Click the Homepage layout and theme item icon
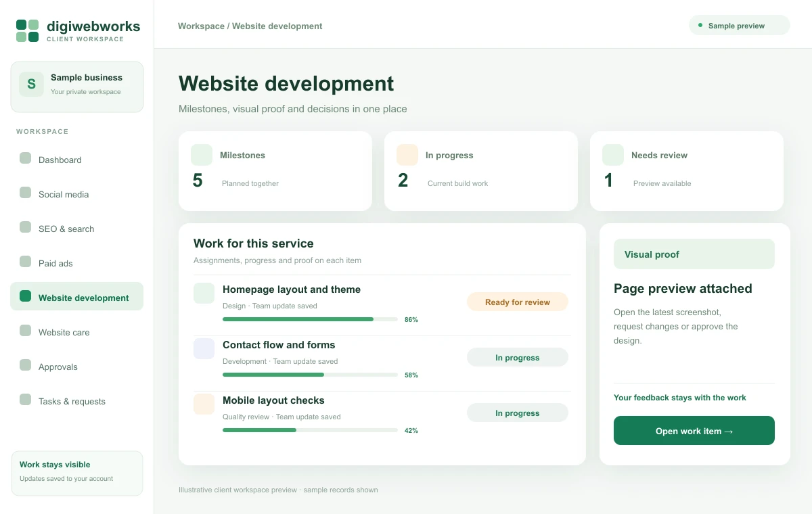This screenshot has height=514, width=812. tap(204, 293)
